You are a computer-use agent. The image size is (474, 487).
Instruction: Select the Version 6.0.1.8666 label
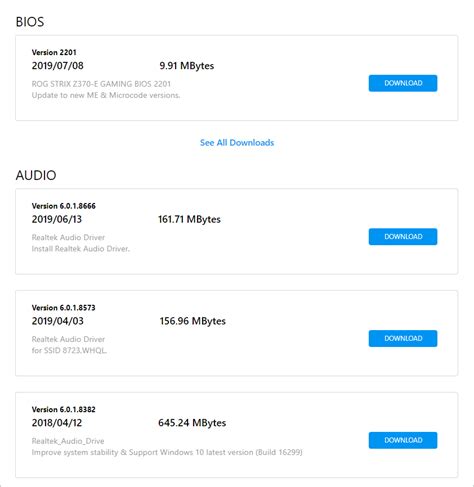(x=64, y=206)
